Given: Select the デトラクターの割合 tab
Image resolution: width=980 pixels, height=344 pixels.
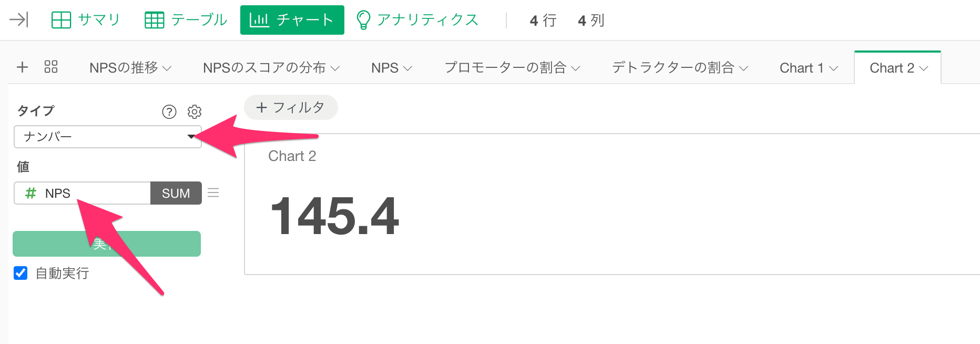Looking at the screenshot, I should [x=673, y=68].
